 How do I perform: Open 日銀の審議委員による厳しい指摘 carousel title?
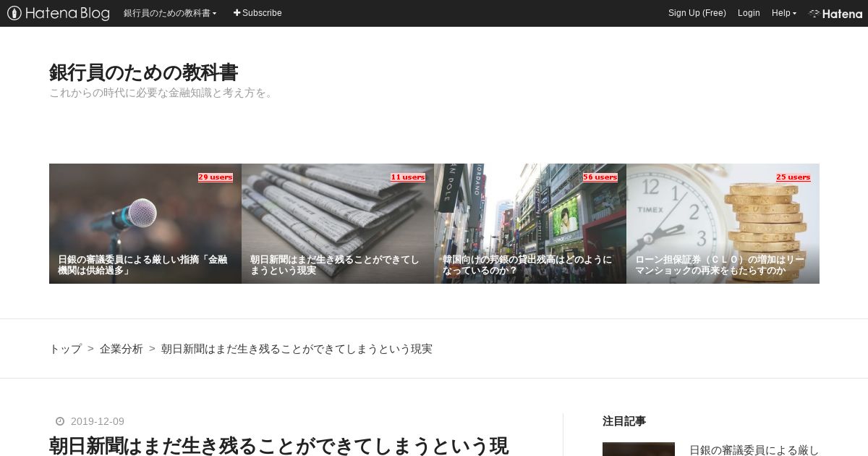tap(143, 265)
